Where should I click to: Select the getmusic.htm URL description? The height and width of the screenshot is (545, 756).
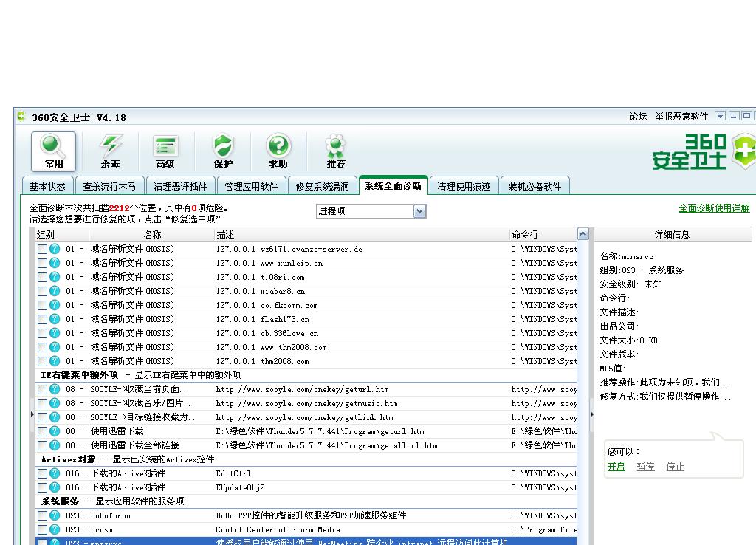[x=306, y=403]
